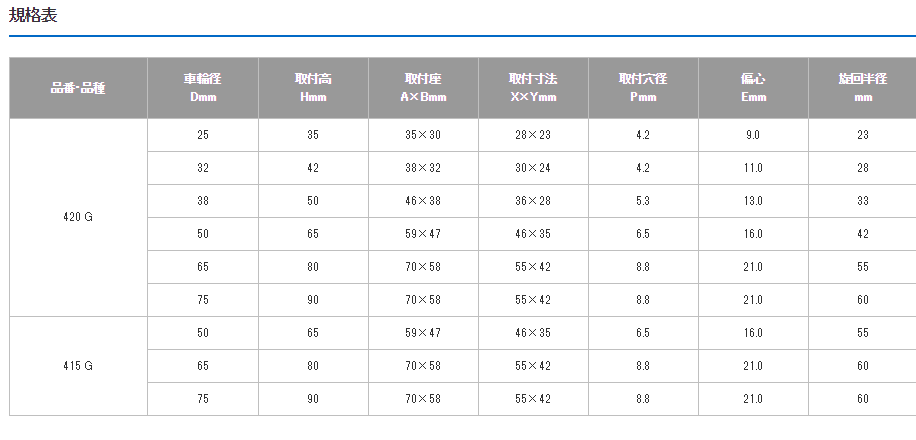This screenshot has height=440, width=916.
Task: Select the 415 G product row label
Action: click(x=78, y=366)
